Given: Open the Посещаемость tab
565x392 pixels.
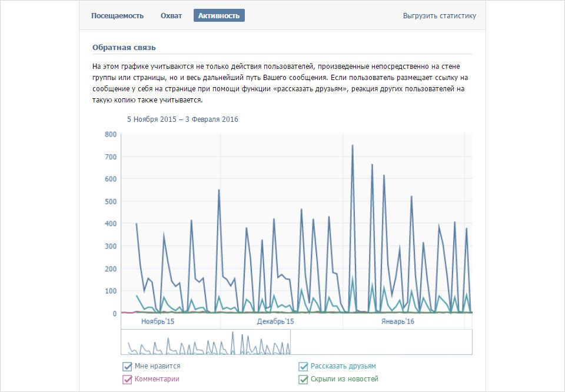Looking at the screenshot, I should click(118, 16).
